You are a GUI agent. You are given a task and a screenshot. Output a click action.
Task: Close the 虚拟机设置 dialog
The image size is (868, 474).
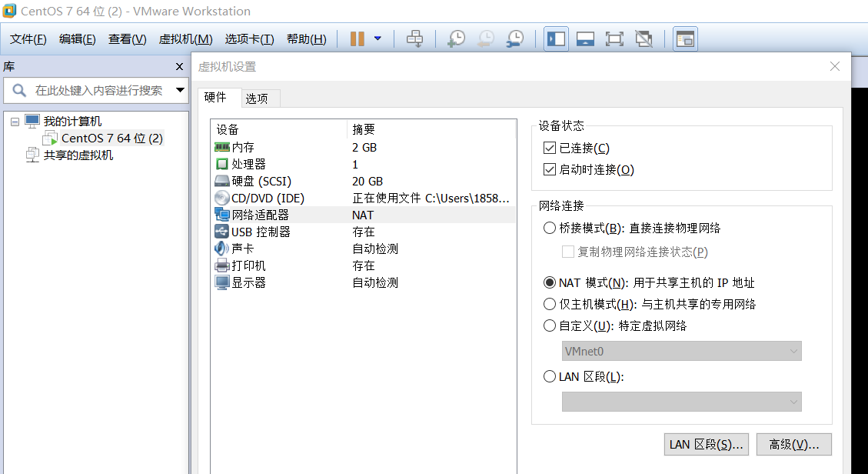click(835, 66)
